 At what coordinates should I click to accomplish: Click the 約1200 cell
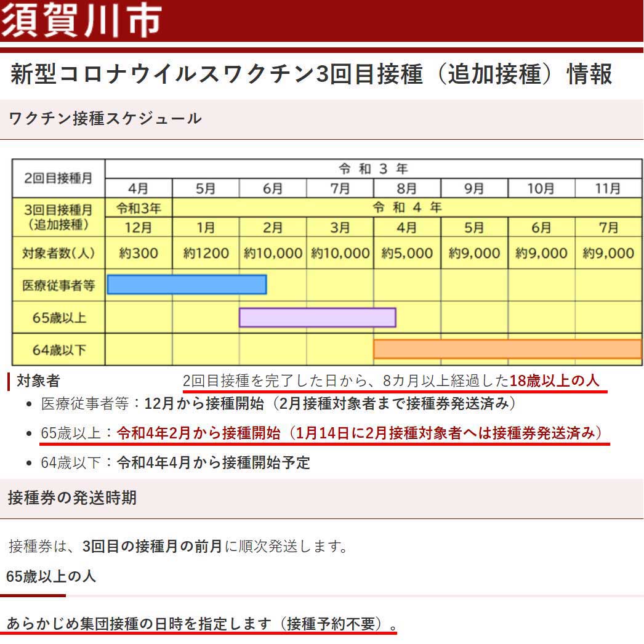tap(206, 253)
